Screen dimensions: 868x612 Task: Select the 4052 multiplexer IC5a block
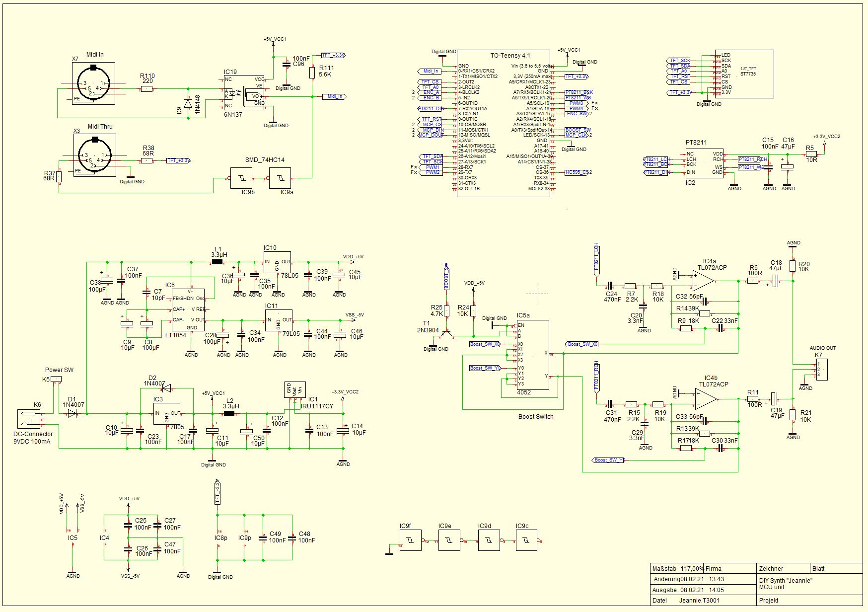coord(532,355)
